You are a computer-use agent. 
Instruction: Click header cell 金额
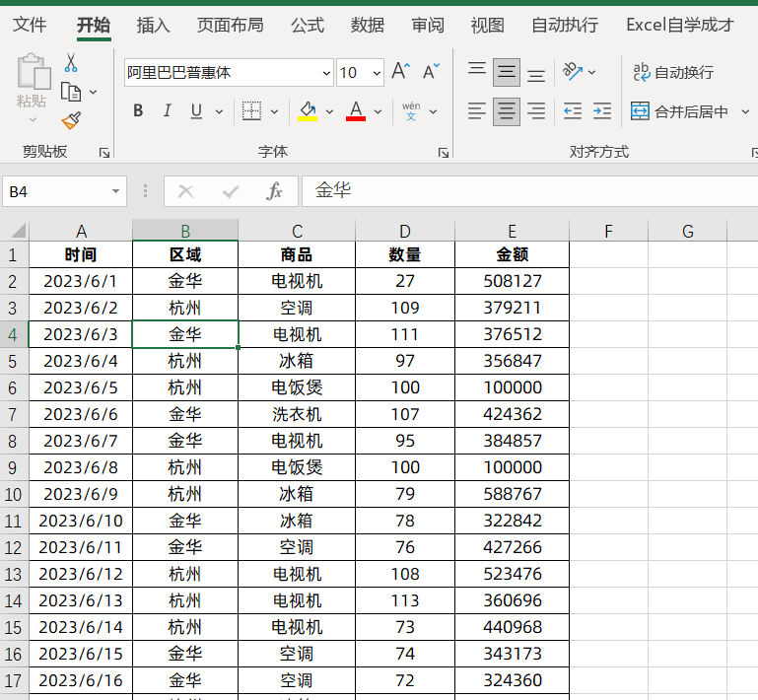(512, 254)
